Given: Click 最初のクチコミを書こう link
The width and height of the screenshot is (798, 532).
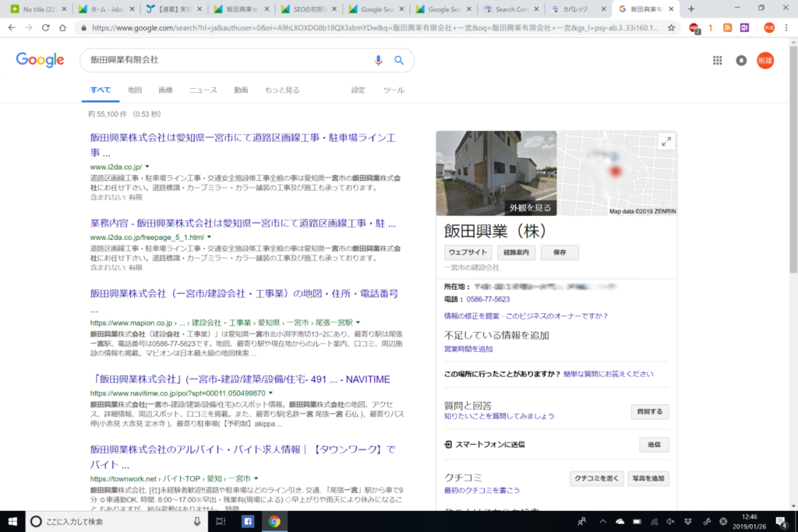Looking at the screenshot, I should click(x=482, y=490).
